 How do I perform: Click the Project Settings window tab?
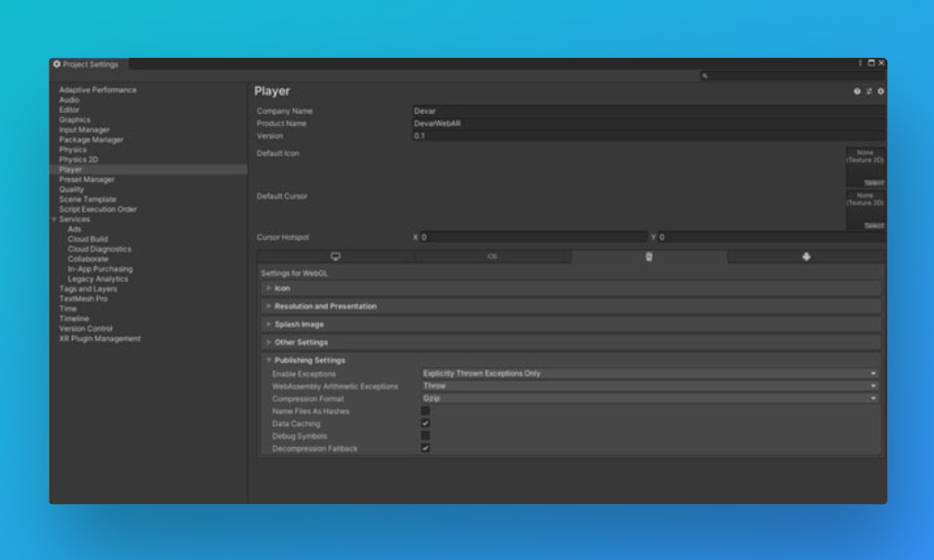[x=89, y=65]
